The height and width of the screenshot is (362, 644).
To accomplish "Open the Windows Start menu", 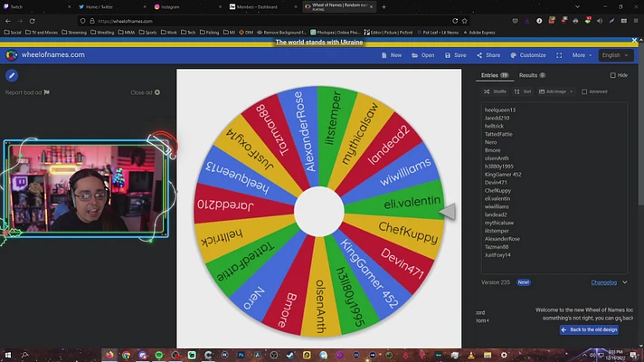I will tap(8, 355).
